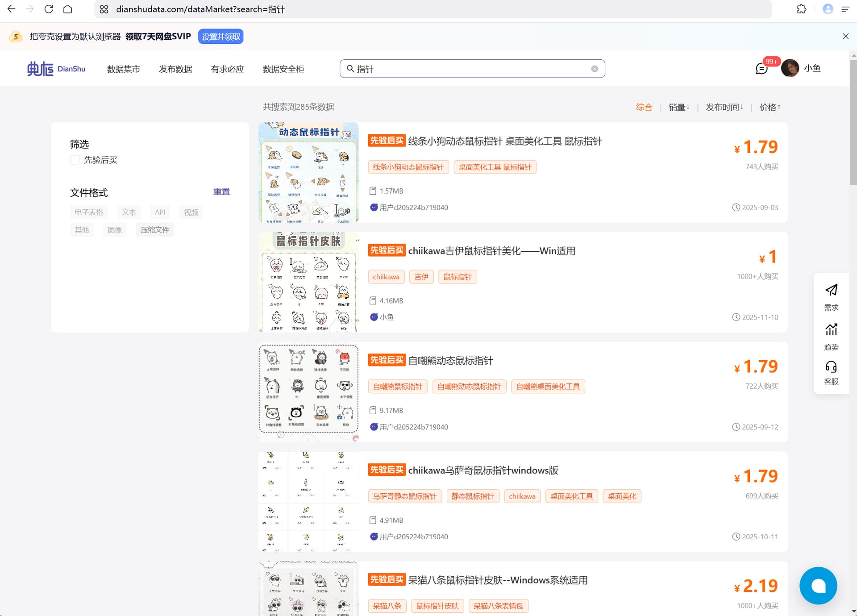This screenshot has width=857, height=616.
Task: Reset file format filters with 重置
Action: pyautogui.click(x=221, y=191)
